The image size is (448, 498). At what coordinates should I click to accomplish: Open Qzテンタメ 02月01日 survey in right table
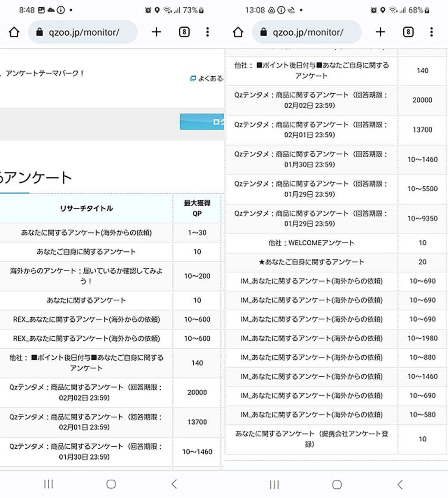311,130
